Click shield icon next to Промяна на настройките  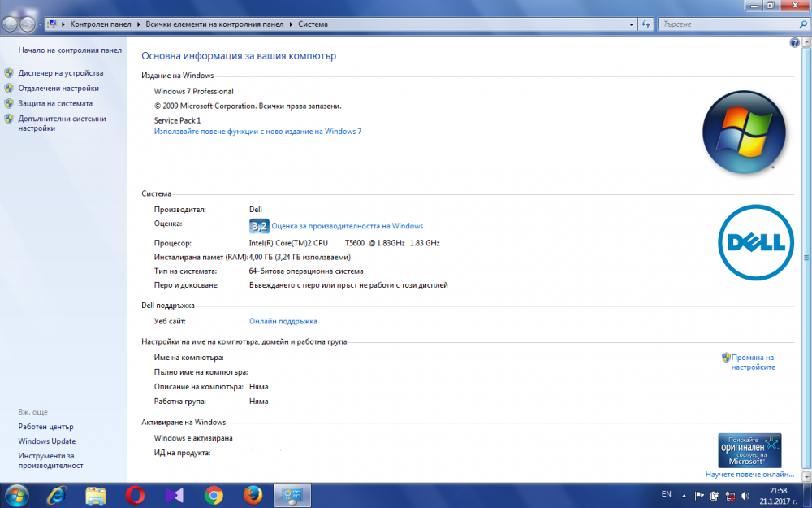[x=726, y=357]
